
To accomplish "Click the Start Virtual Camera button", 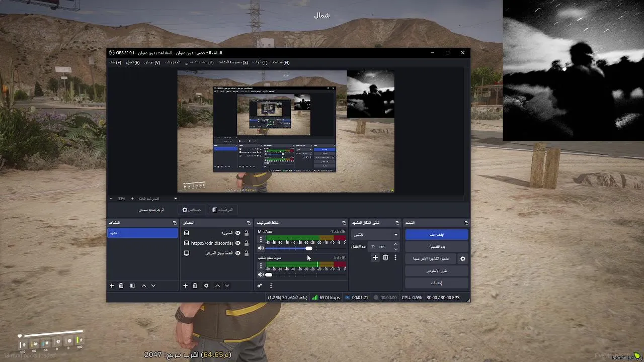I will [431, 259].
